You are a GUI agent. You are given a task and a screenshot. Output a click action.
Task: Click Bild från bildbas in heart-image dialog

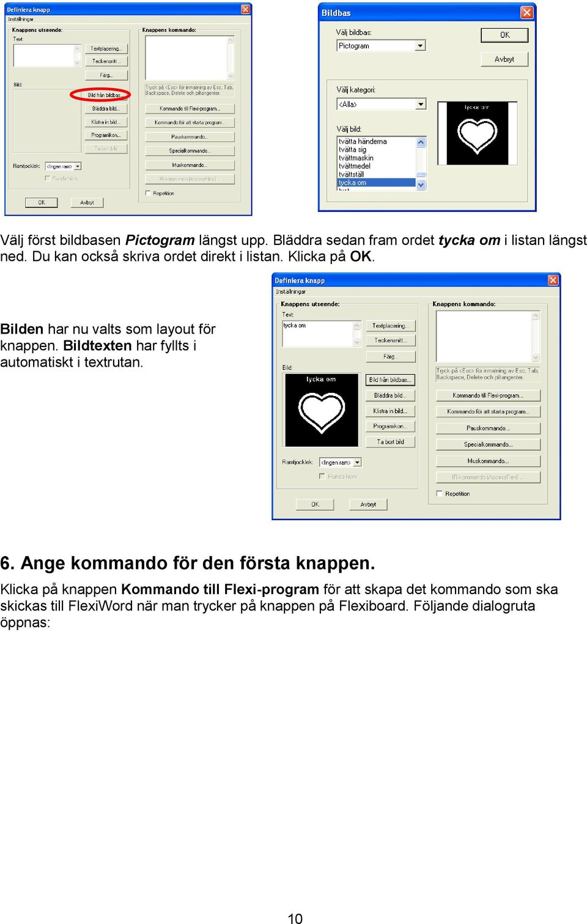click(390, 380)
